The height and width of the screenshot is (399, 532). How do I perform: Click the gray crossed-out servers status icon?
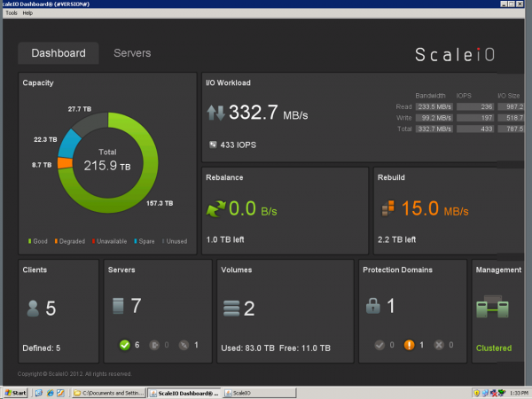pyautogui.click(x=184, y=345)
